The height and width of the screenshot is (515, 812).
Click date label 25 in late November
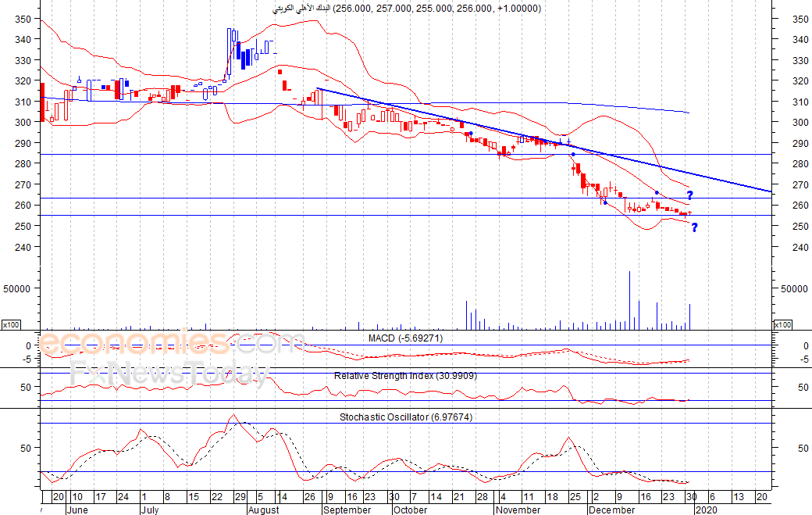click(x=575, y=497)
